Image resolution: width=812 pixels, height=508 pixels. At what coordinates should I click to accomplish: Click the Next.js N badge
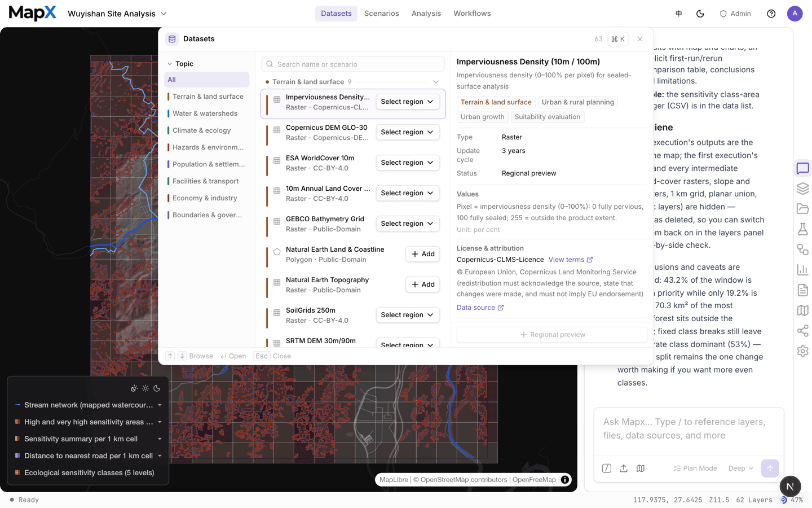tap(790, 486)
